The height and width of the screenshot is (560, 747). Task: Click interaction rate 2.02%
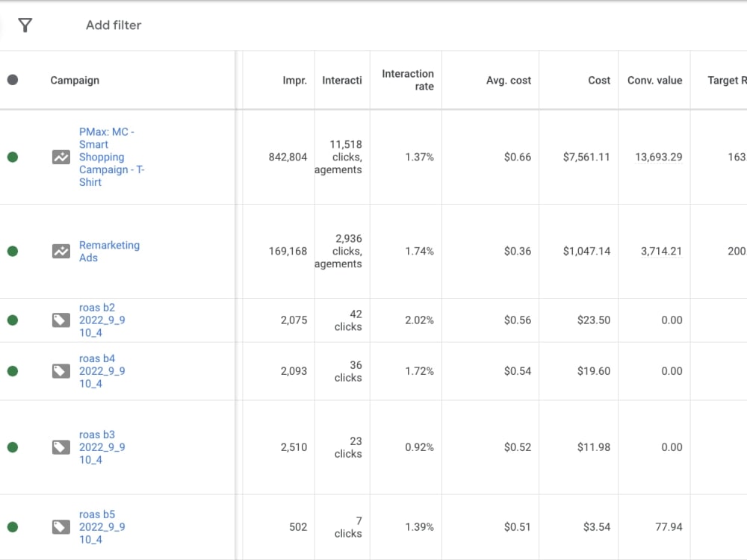(419, 320)
